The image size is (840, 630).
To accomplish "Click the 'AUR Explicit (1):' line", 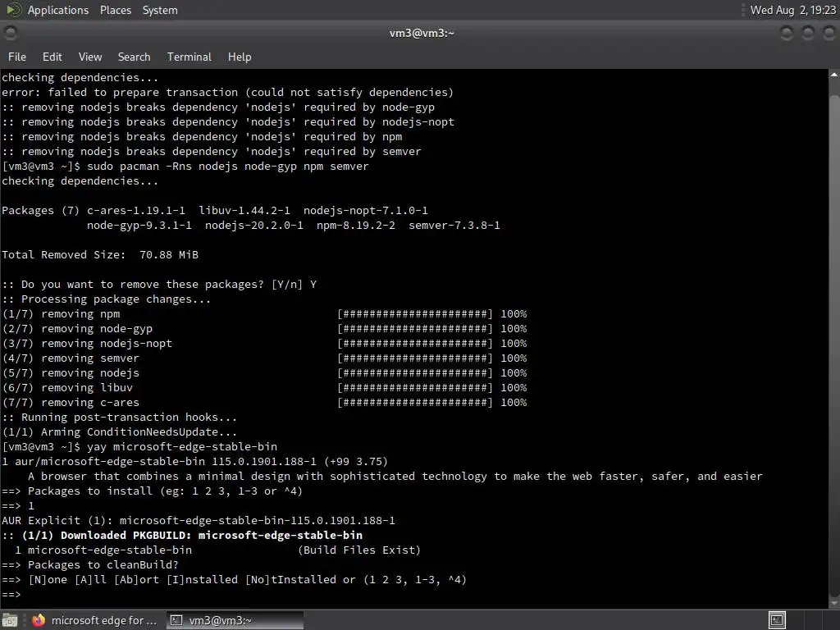I will tap(199, 521).
